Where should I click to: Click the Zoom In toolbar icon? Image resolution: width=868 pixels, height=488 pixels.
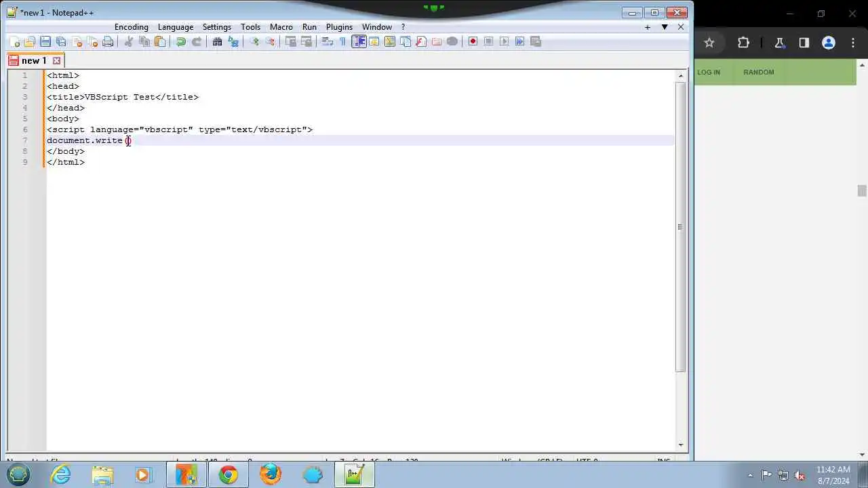click(x=254, y=41)
